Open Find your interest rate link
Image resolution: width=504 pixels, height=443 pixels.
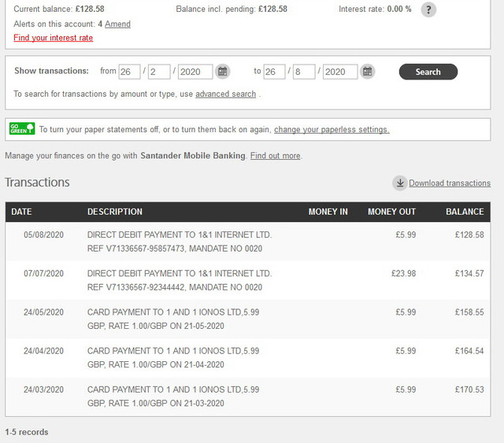click(53, 38)
